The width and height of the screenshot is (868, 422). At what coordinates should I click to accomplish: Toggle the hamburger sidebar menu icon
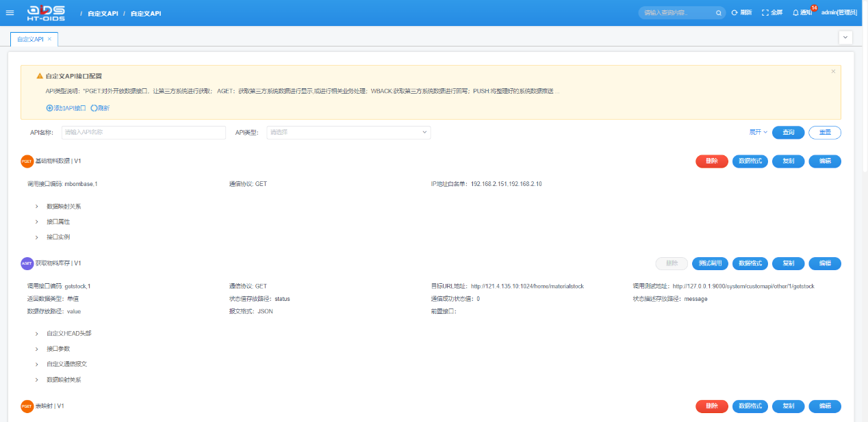(x=10, y=12)
